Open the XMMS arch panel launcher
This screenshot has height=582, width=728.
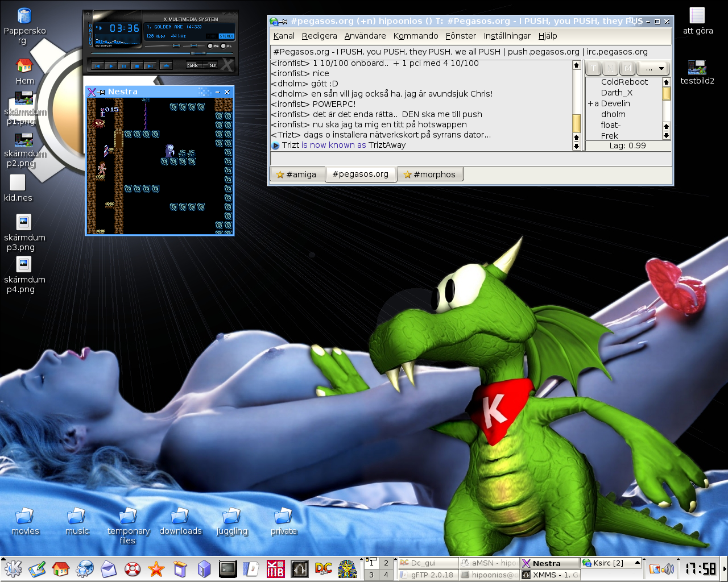tap(300, 568)
